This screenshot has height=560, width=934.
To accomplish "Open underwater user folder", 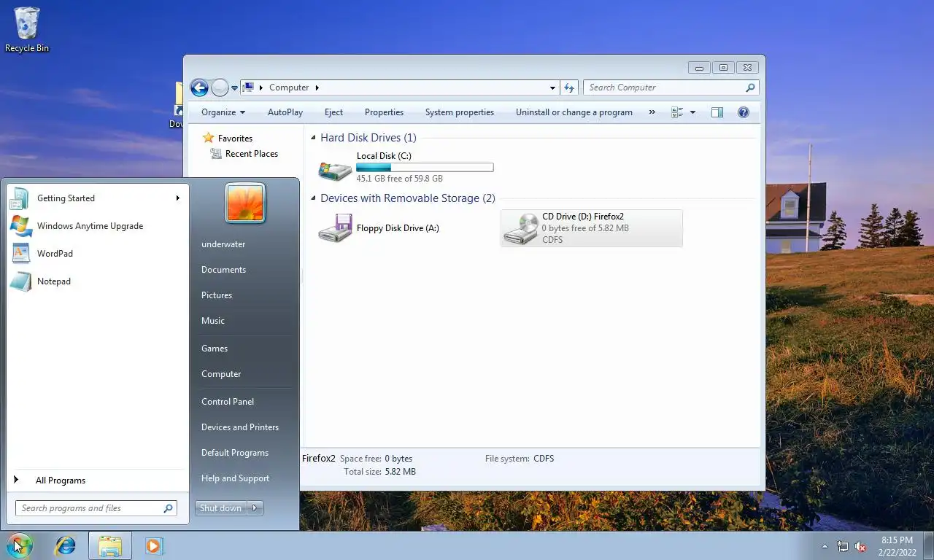I will [223, 244].
